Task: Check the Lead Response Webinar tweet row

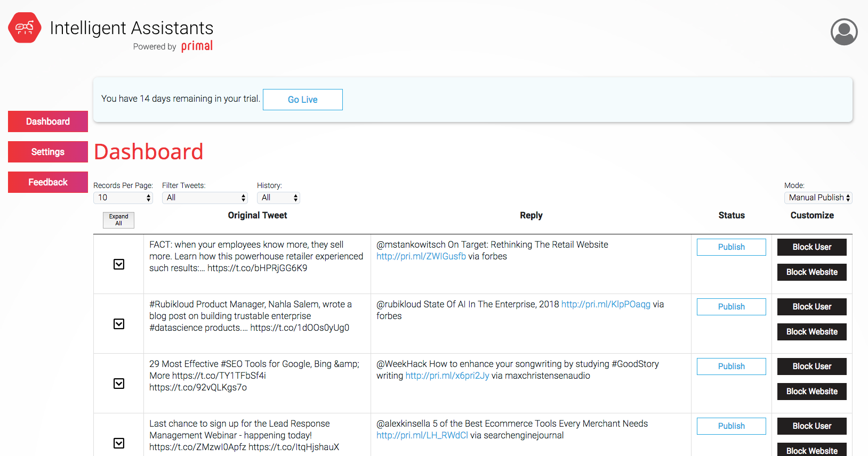Action: click(119, 443)
